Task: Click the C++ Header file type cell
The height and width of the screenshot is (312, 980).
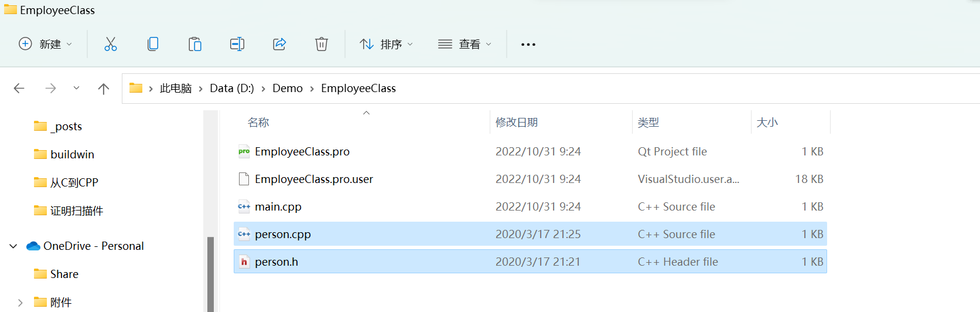Action: [x=678, y=262]
